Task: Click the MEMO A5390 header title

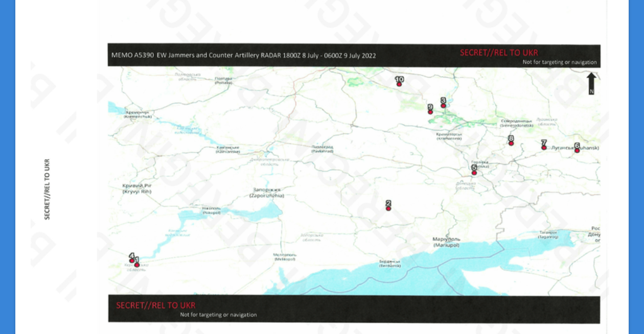Action: click(244, 55)
